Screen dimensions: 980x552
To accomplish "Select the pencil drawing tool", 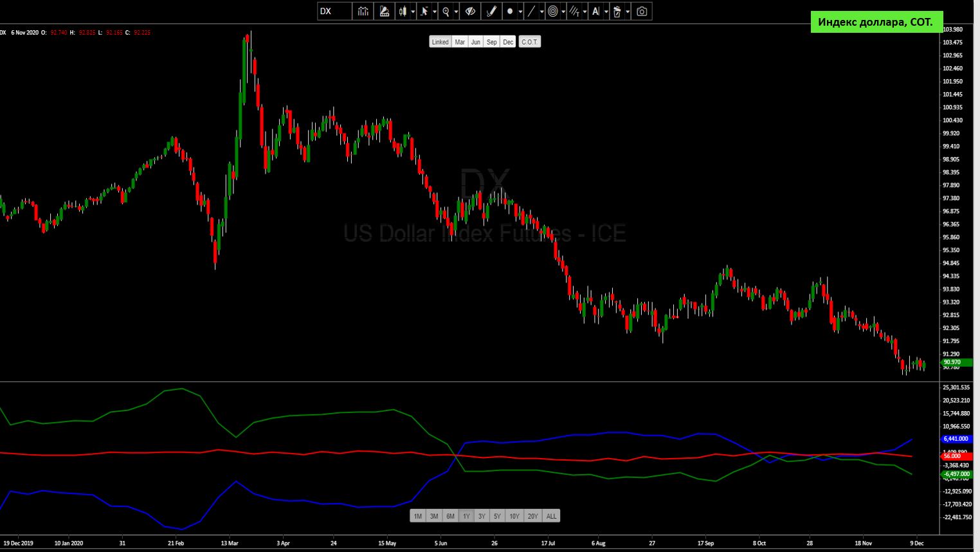I will pyautogui.click(x=491, y=12).
